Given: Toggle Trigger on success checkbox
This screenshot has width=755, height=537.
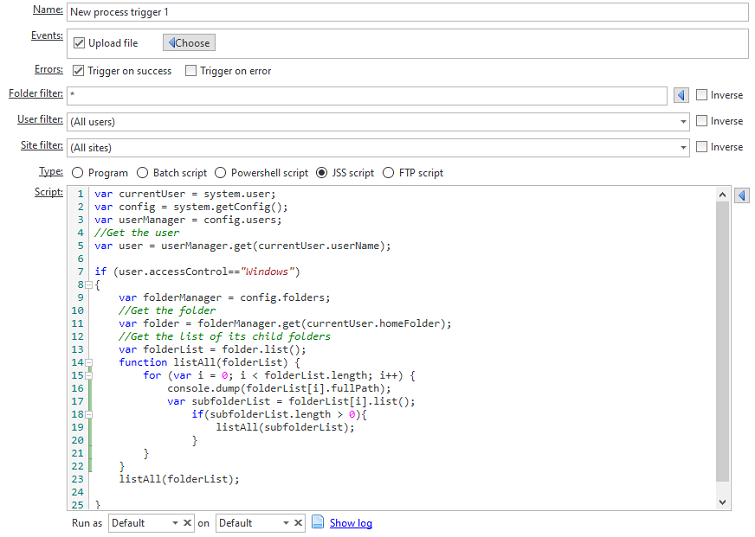Looking at the screenshot, I should [x=78, y=71].
